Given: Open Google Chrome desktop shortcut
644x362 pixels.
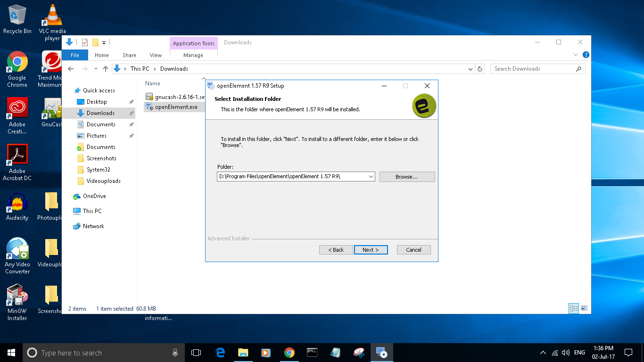Looking at the screenshot, I should [17, 69].
